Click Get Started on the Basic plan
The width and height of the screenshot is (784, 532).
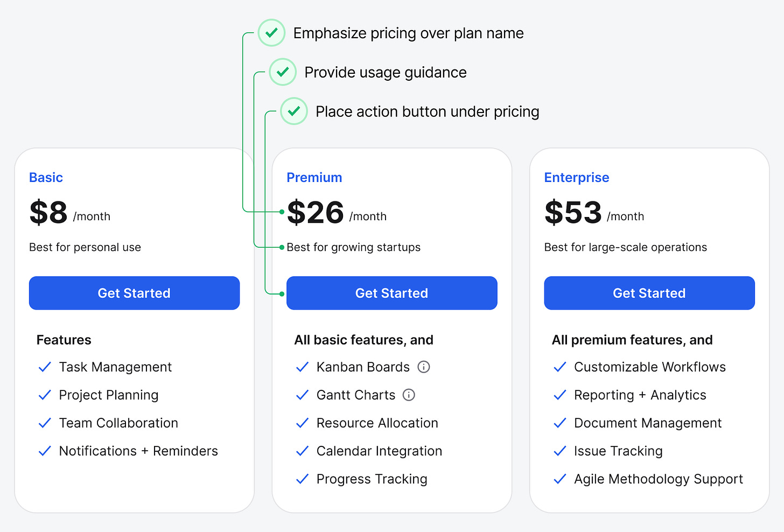[x=134, y=293]
